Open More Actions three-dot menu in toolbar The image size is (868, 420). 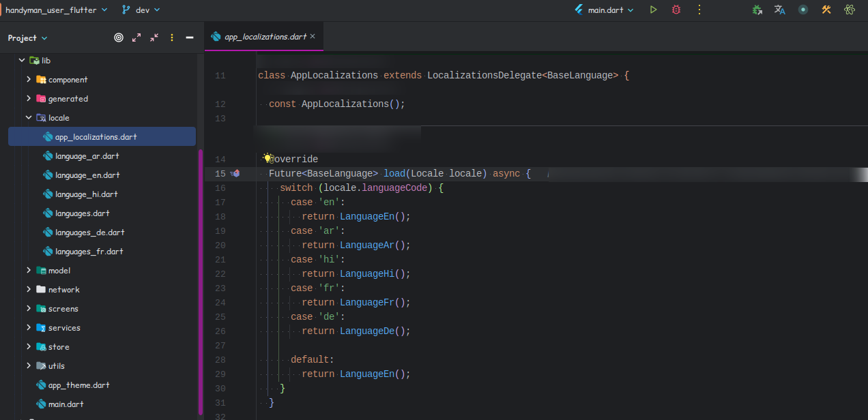click(x=699, y=10)
